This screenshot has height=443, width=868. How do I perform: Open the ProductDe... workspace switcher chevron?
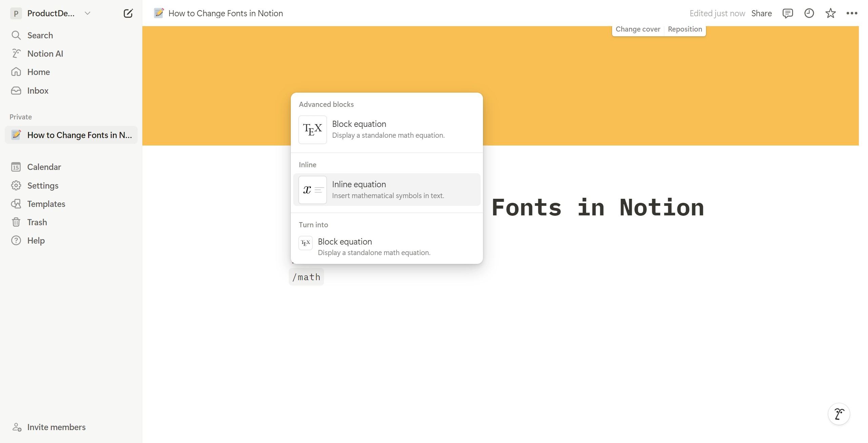click(x=87, y=13)
